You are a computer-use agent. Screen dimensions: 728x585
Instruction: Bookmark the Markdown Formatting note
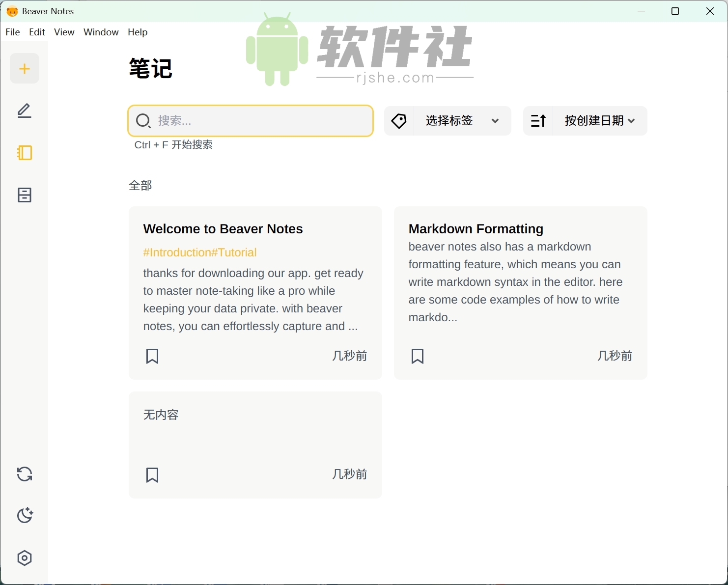(x=417, y=356)
